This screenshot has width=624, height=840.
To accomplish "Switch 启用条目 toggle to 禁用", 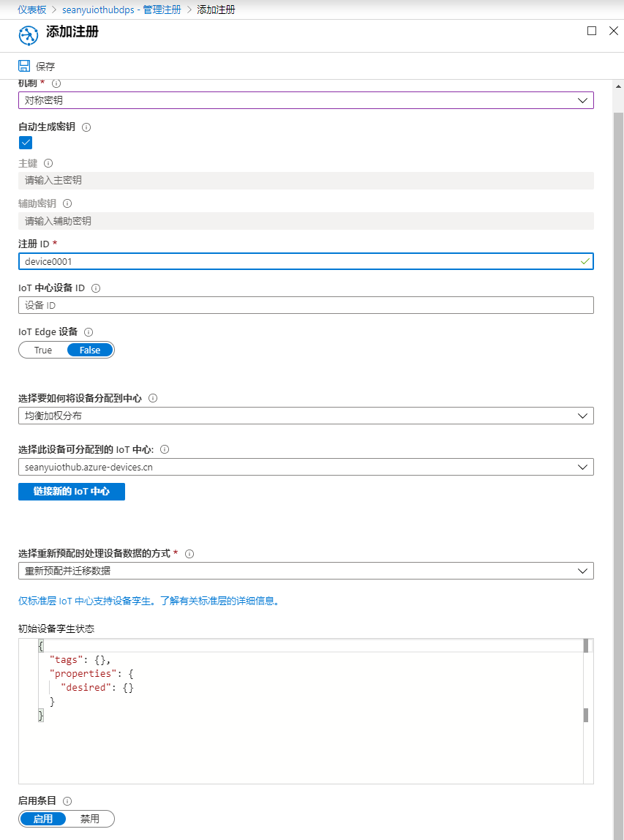I will [89, 819].
